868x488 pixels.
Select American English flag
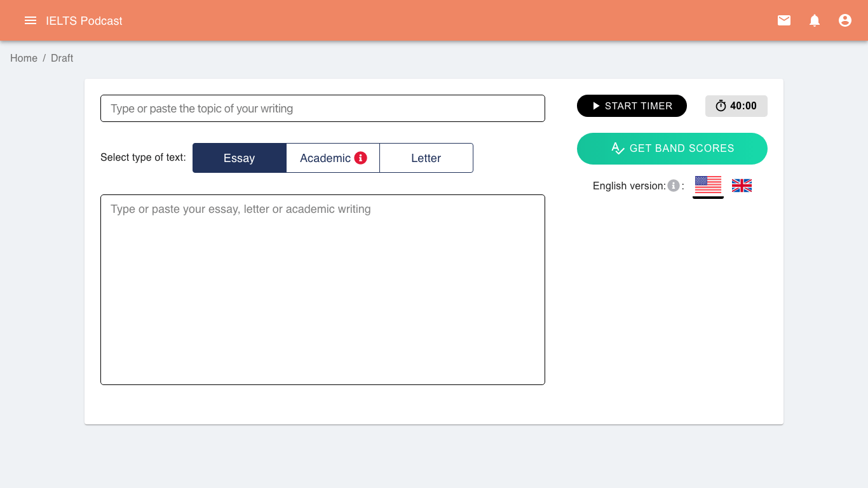708,184
